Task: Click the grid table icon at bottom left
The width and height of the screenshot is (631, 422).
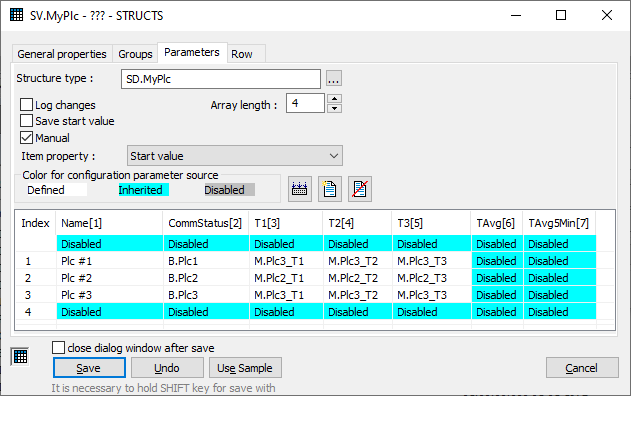Action: coord(20,355)
